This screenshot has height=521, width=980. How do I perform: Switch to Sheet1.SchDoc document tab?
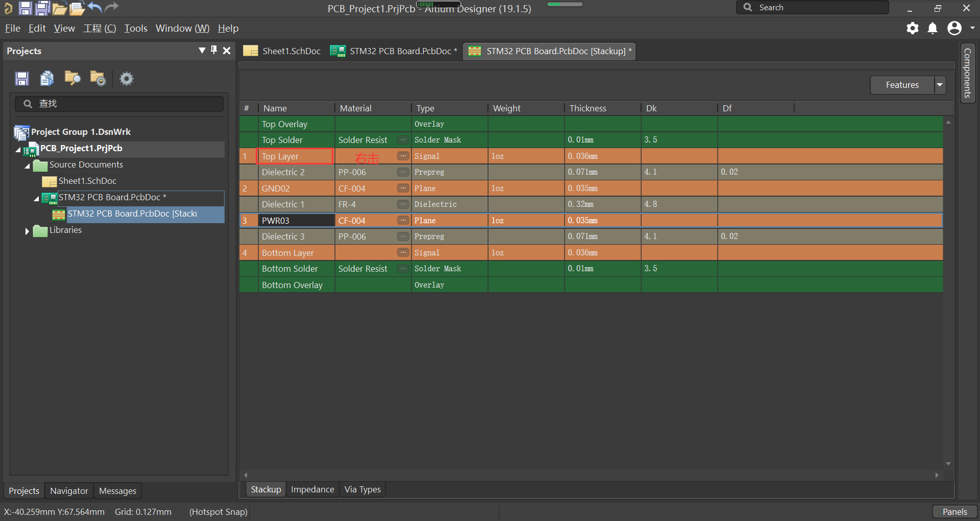(282, 51)
